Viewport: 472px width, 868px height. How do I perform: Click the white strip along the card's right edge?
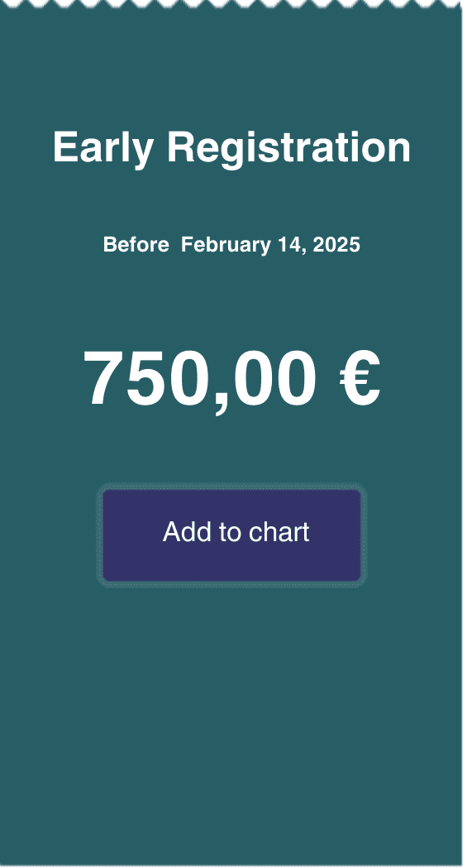point(467,434)
